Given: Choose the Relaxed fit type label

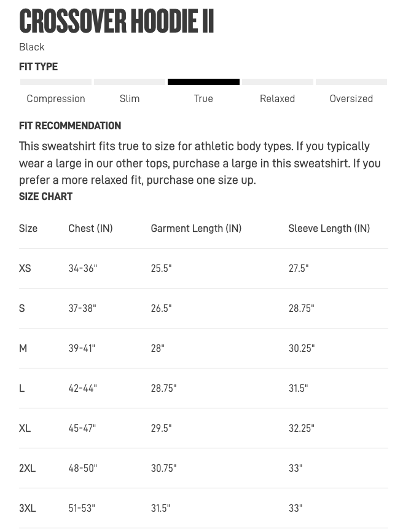Looking at the screenshot, I should point(277,99).
